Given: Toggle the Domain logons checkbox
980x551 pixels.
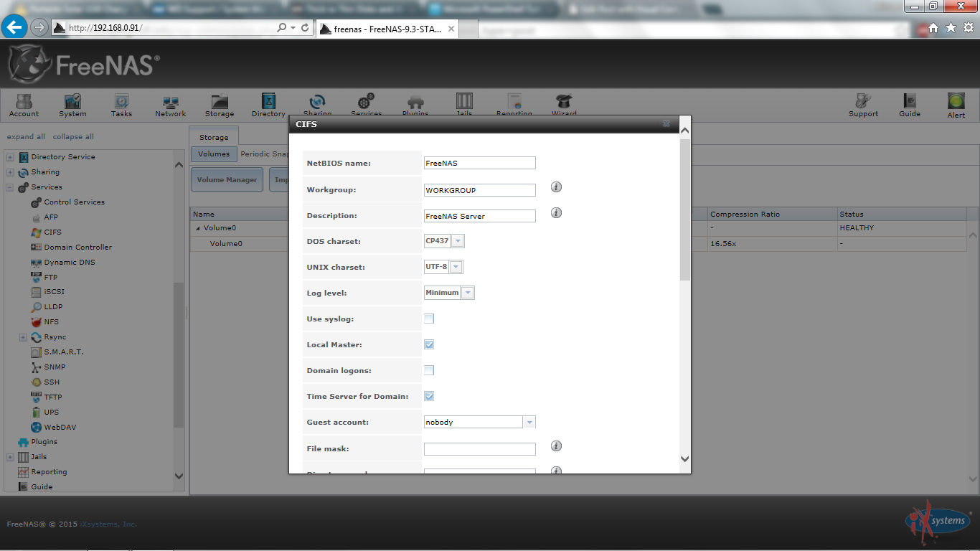Looking at the screenshot, I should [x=429, y=370].
